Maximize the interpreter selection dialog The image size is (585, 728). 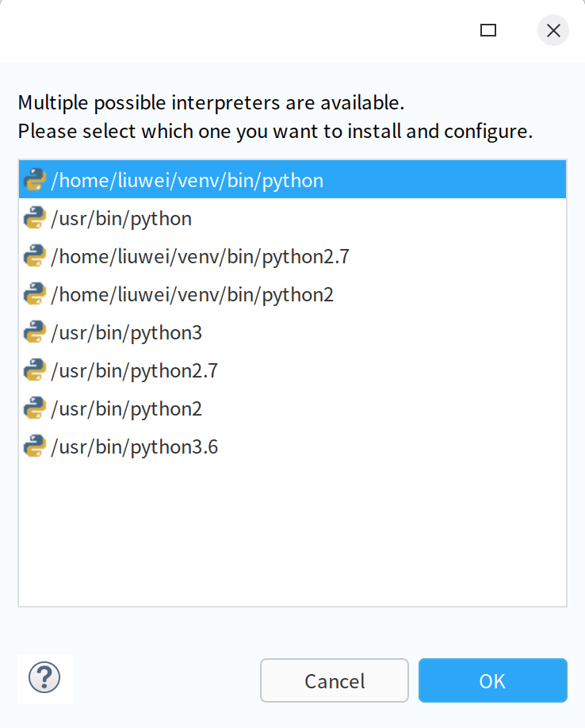point(488,30)
